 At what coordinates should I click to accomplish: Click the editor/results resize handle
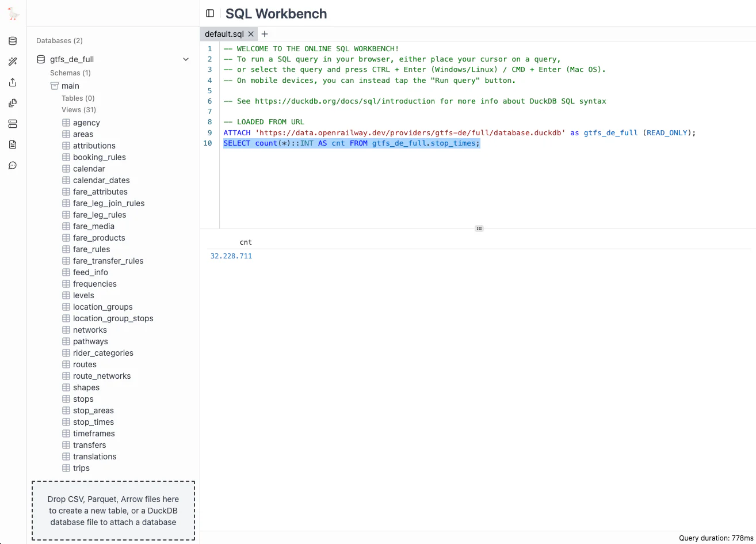tap(479, 229)
